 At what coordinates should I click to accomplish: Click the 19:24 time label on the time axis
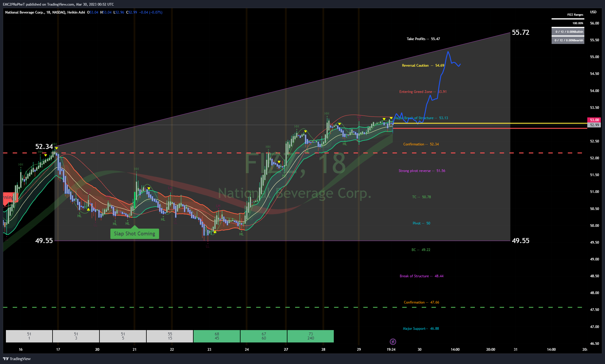[x=391, y=350]
